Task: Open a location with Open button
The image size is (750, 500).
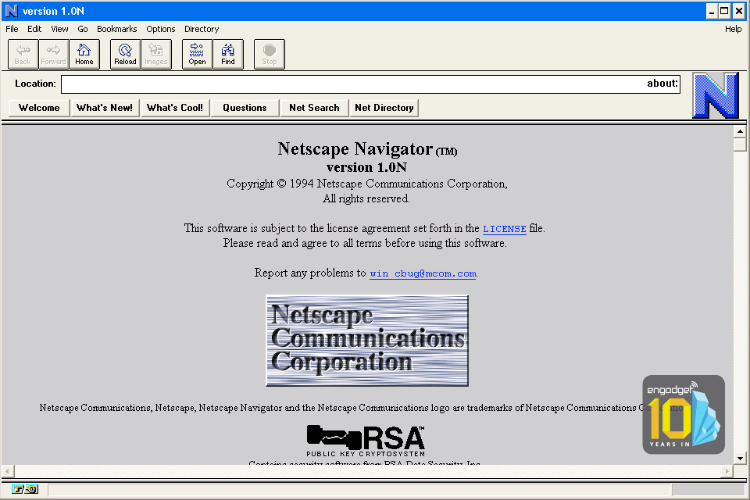Action: click(197, 54)
